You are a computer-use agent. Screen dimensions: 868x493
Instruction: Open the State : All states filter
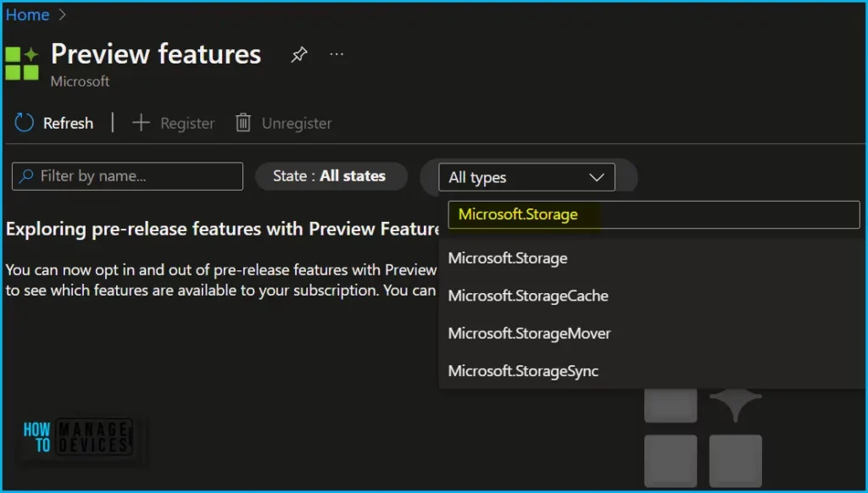[331, 176]
